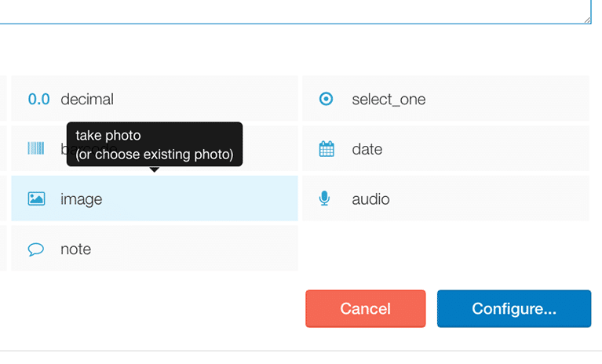Pick the select_one question type label
This screenshot has width=602, height=364.
(389, 100)
